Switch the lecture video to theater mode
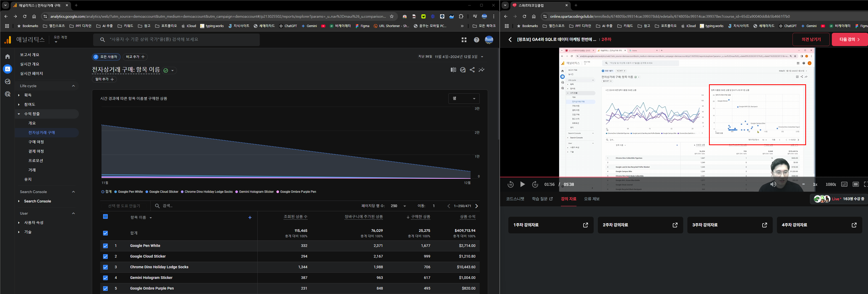 pos(856,184)
